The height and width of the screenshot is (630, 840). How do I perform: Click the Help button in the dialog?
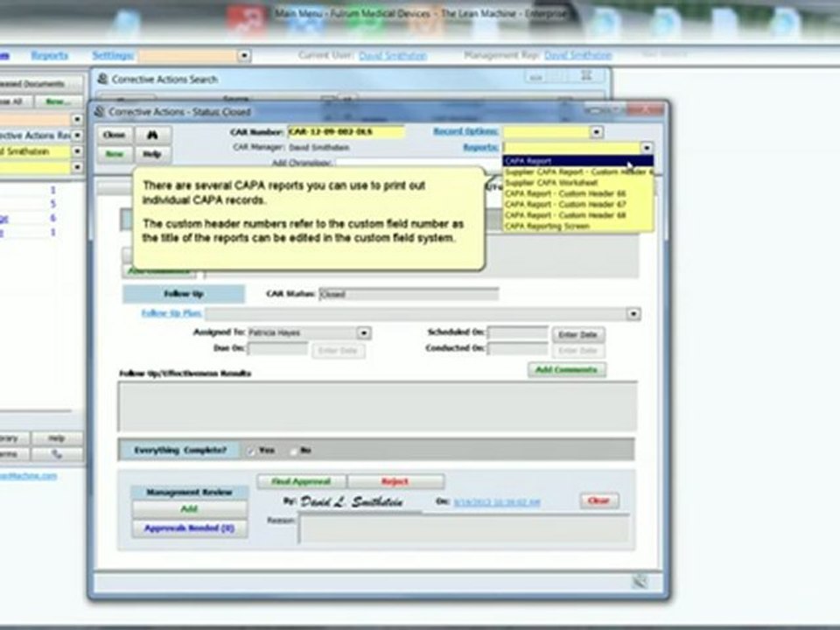pyautogui.click(x=152, y=154)
